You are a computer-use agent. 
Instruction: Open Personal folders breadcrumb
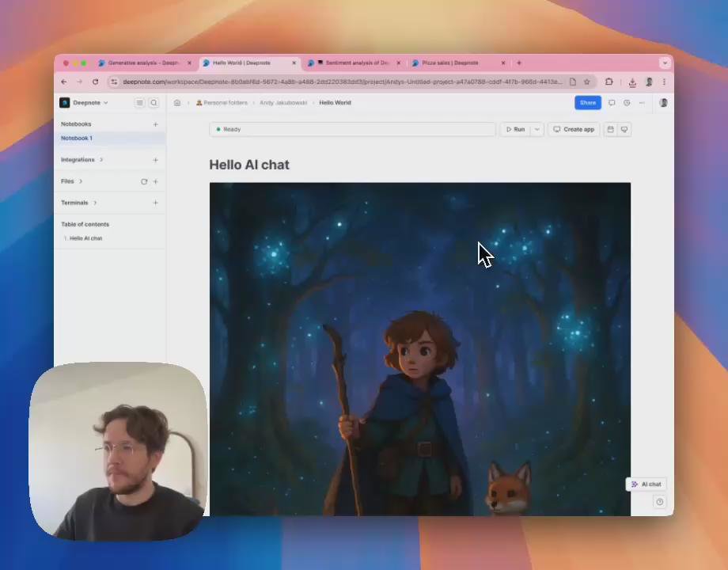(222, 103)
